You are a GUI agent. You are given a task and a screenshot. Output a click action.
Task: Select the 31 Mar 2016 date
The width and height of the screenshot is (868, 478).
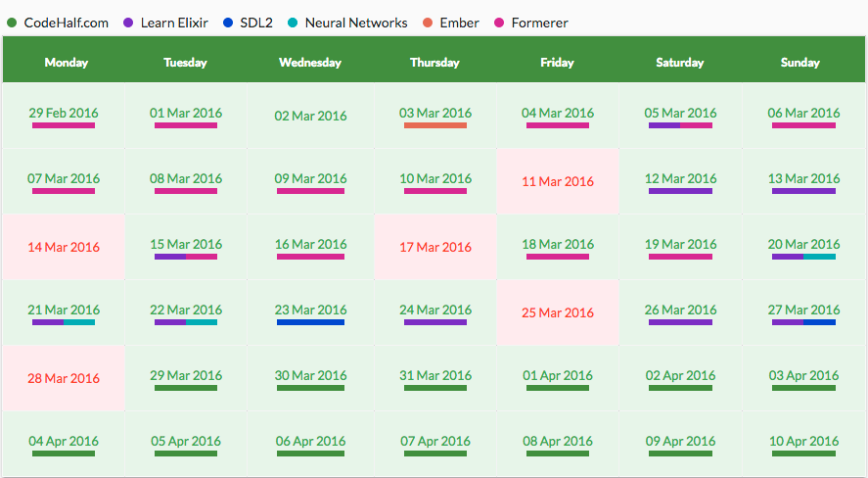pyautogui.click(x=435, y=375)
